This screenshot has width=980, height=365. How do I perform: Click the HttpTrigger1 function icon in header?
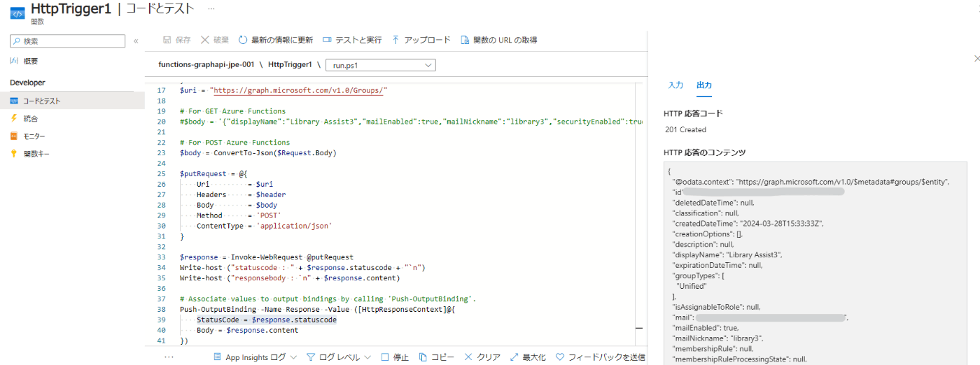click(x=17, y=13)
